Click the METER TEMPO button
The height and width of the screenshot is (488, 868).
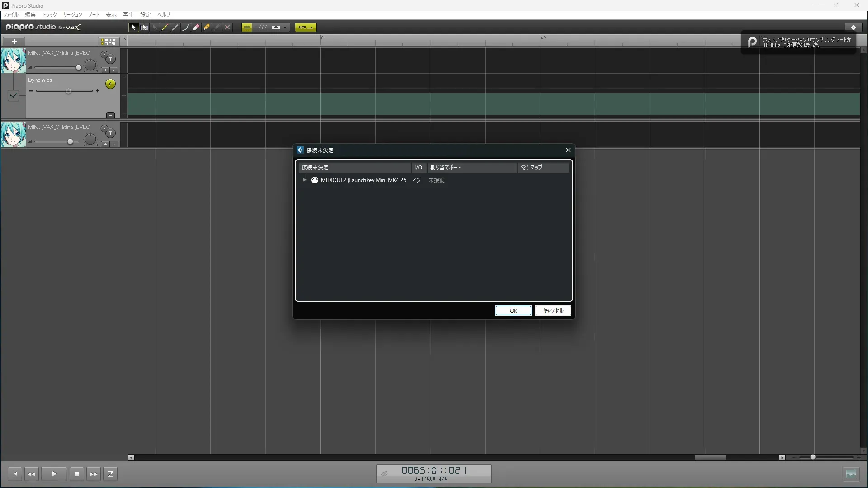pyautogui.click(x=108, y=42)
